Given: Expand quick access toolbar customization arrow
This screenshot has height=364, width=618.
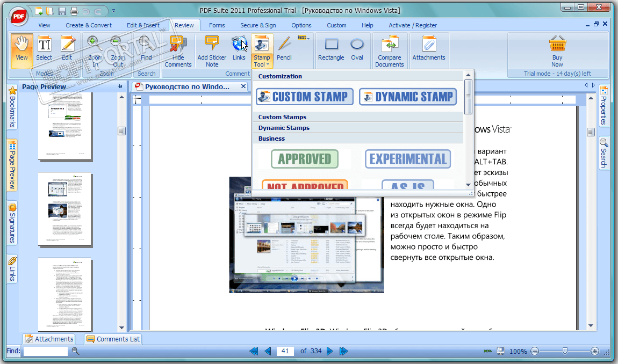Looking at the screenshot, I should coord(113,11).
